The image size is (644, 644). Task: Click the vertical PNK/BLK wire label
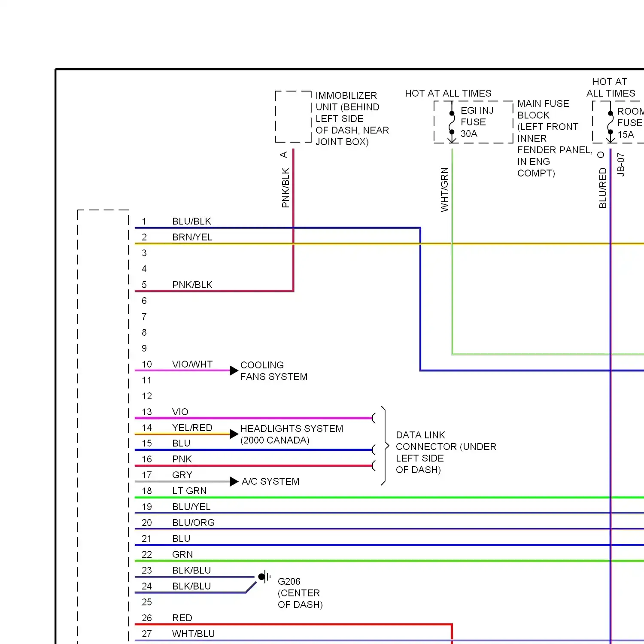pyautogui.click(x=286, y=188)
